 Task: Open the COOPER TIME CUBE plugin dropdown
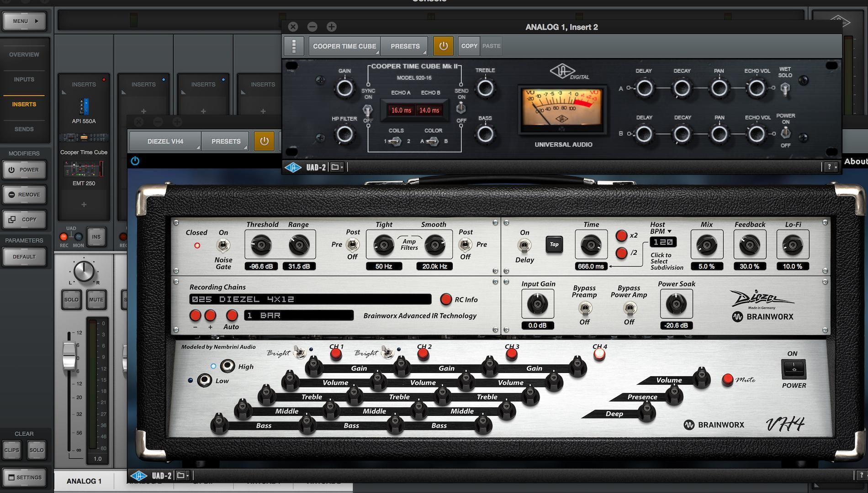pos(344,46)
